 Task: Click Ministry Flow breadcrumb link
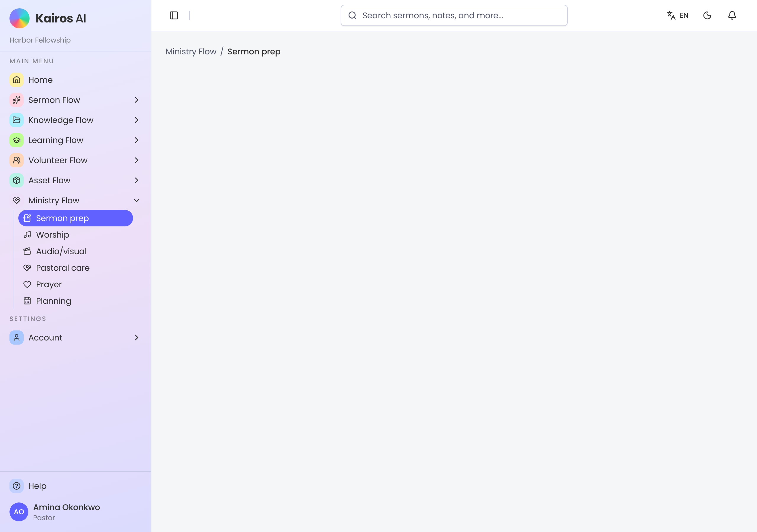click(191, 52)
